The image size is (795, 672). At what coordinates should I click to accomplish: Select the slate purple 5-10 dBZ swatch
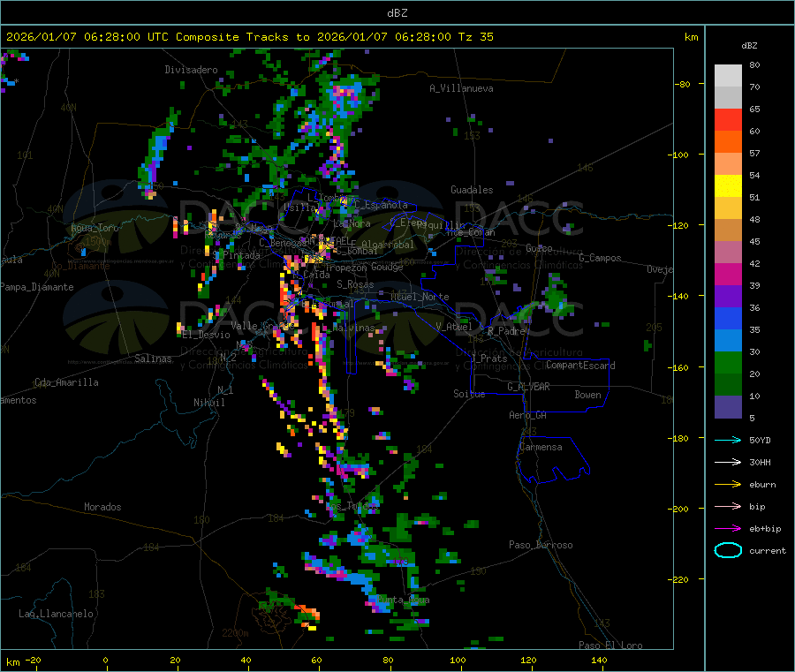click(728, 407)
